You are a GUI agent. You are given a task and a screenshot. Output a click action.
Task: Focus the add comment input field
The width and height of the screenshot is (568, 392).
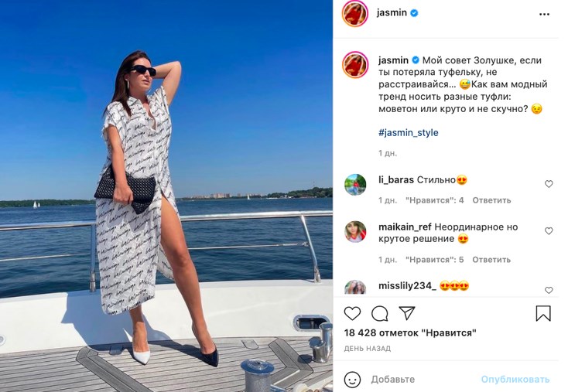[424, 380]
